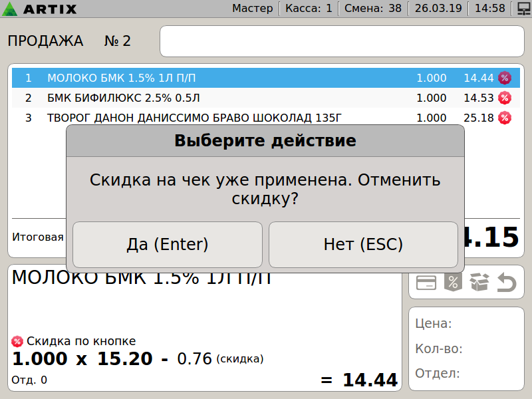Click discount badge on ТВОРОГ ДАНОН row

[505, 118]
